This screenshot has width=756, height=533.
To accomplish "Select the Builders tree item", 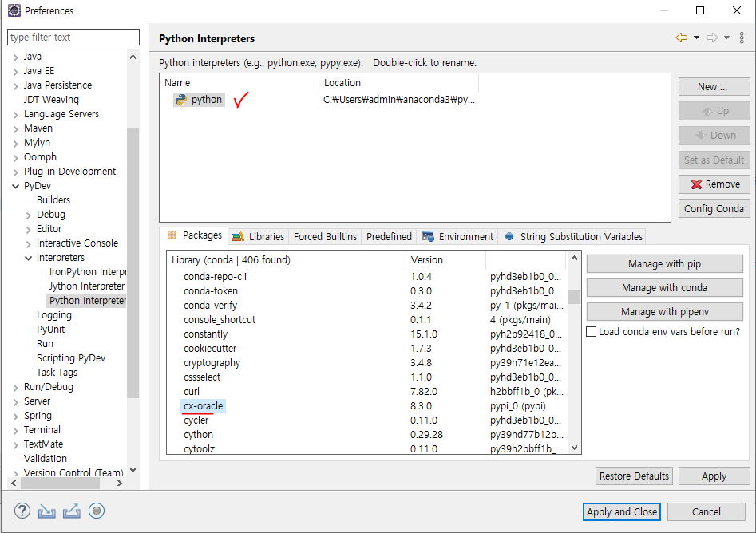I will (x=53, y=200).
